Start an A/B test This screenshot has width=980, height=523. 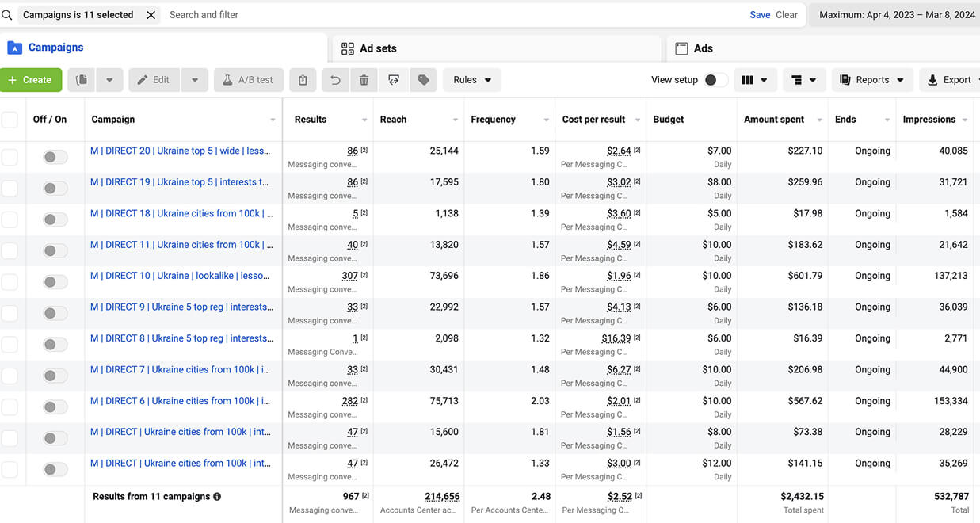point(248,80)
